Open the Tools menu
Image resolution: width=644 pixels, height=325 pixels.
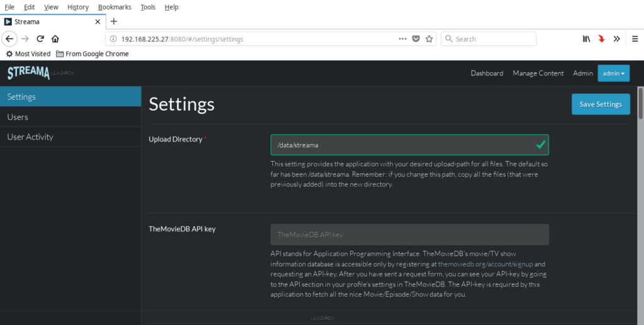tap(148, 7)
